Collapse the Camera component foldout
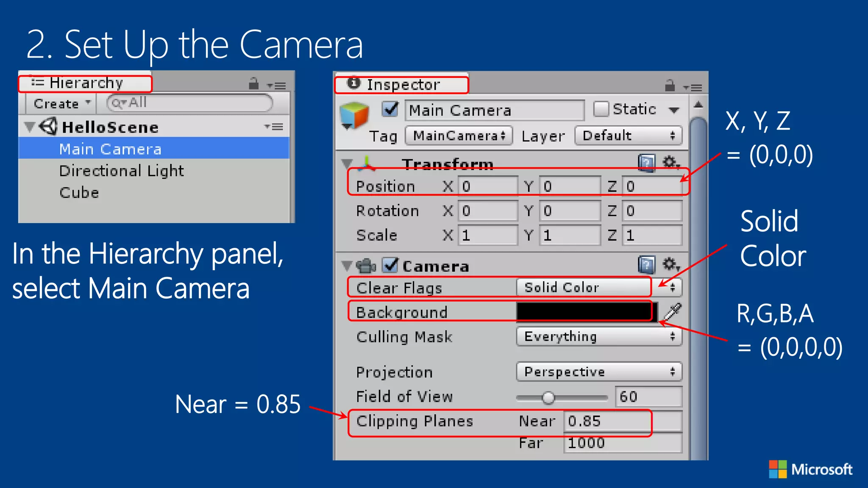 click(347, 266)
